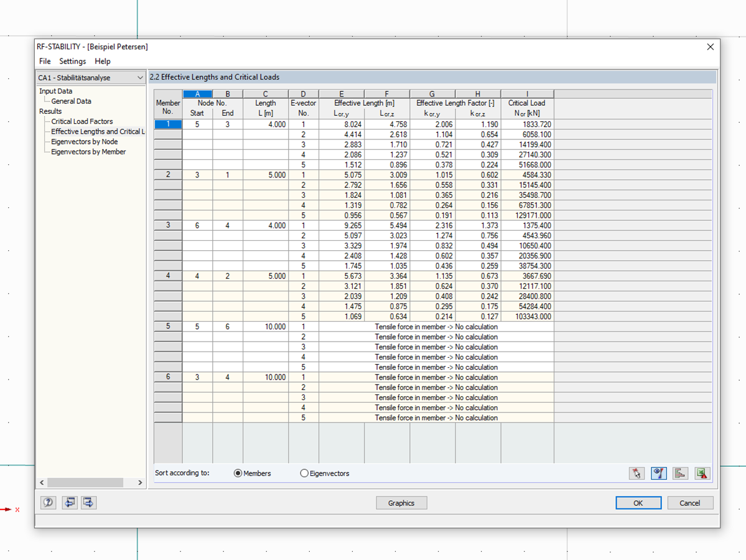
Task: Select Eigenvectors by Node in the tree
Action: [84, 142]
